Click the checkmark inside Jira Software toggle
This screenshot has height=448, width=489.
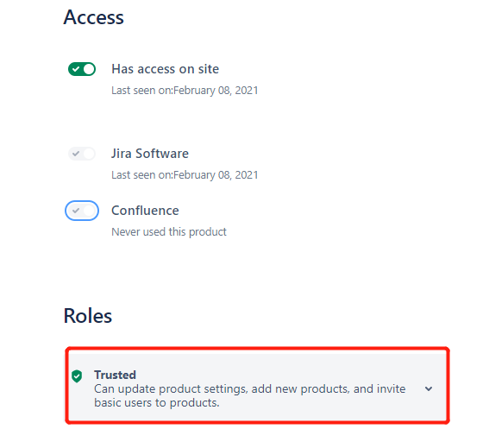[76, 154]
